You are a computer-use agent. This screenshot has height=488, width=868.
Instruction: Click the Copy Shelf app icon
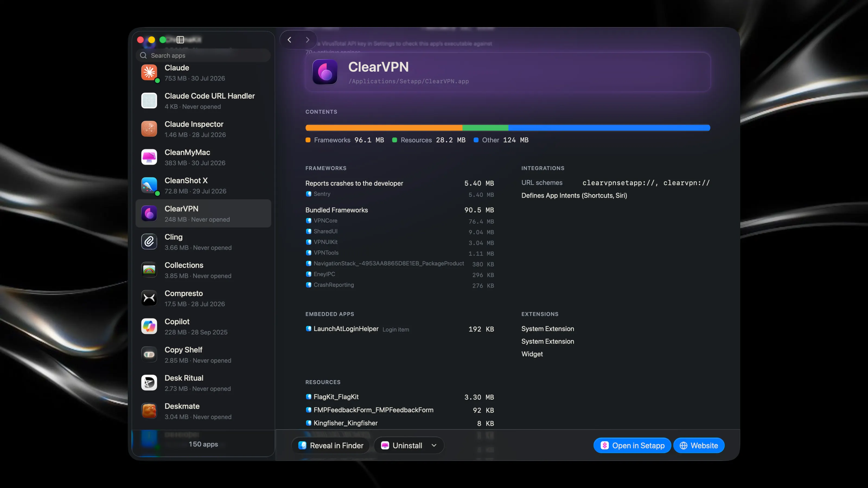coord(149,355)
